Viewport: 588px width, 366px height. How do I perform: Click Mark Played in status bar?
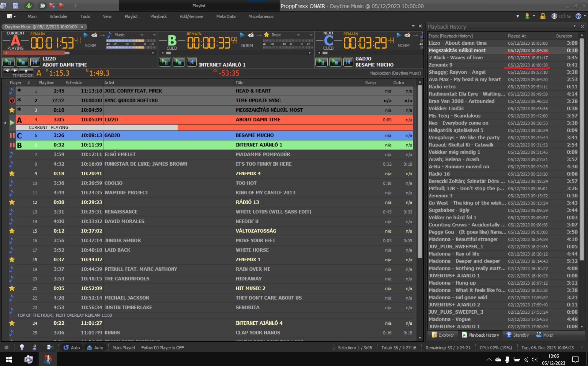[123, 348]
